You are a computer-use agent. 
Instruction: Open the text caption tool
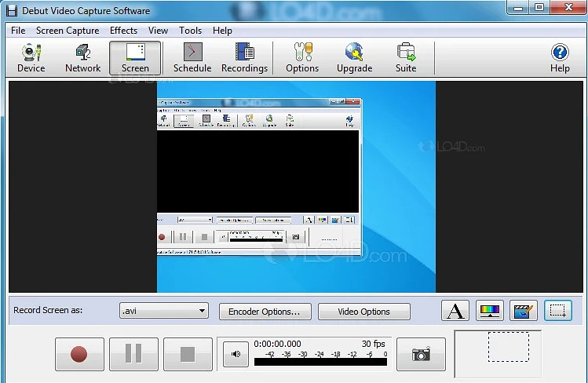455,311
